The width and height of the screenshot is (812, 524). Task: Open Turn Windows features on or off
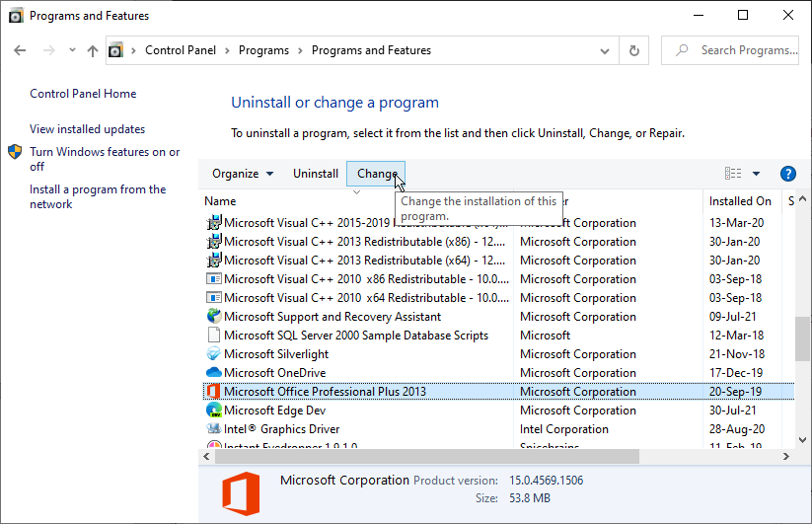pos(105,159)
